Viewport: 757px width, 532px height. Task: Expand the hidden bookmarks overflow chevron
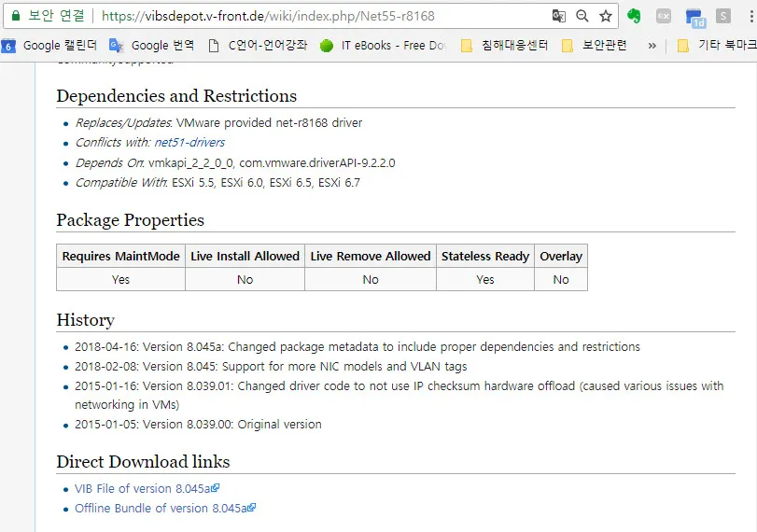652,45
